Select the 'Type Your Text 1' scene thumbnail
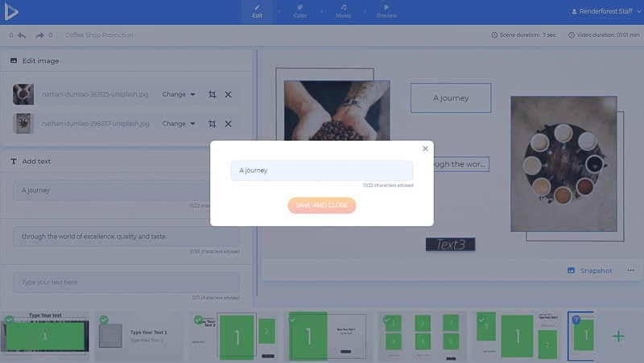This screenshot has width=644, height=363. (139, 336)
